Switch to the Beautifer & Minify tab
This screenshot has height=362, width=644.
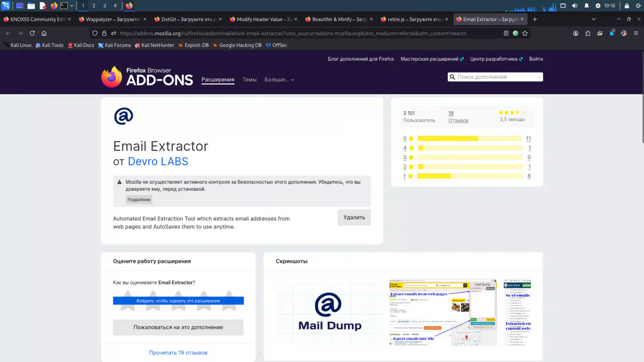(x=339, y=19)
